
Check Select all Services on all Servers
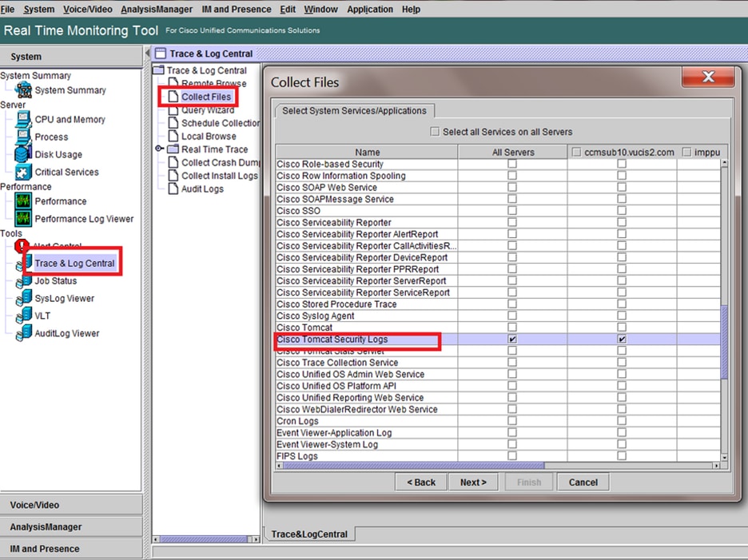pos(435,131)
